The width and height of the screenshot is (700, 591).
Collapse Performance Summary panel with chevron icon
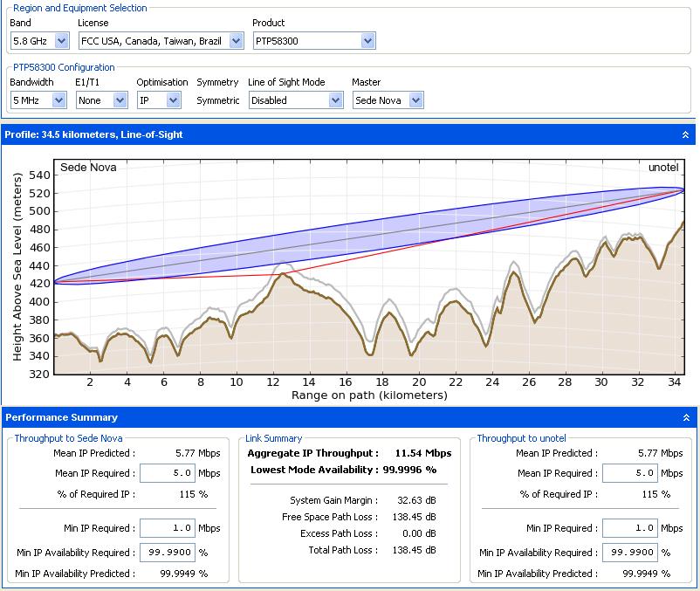tap(685, 417)
